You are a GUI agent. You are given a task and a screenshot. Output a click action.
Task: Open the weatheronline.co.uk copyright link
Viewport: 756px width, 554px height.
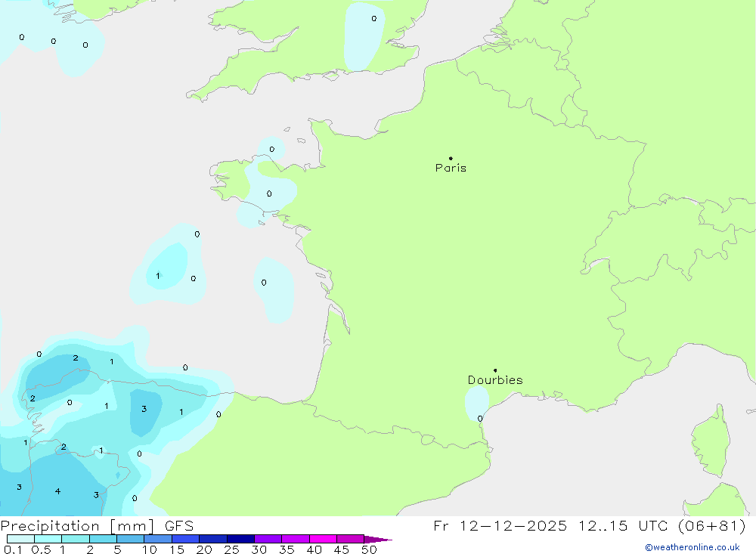point(692,547)
